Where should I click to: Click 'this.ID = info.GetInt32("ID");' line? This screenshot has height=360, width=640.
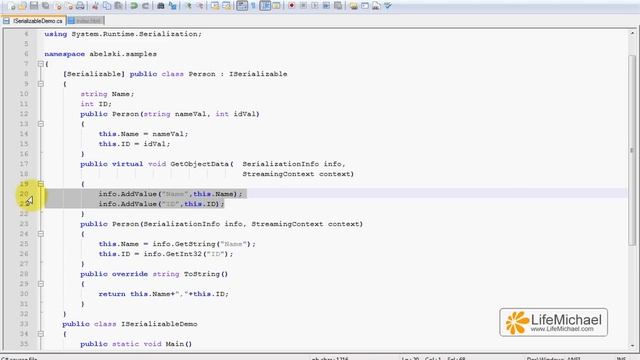(166, 254)
